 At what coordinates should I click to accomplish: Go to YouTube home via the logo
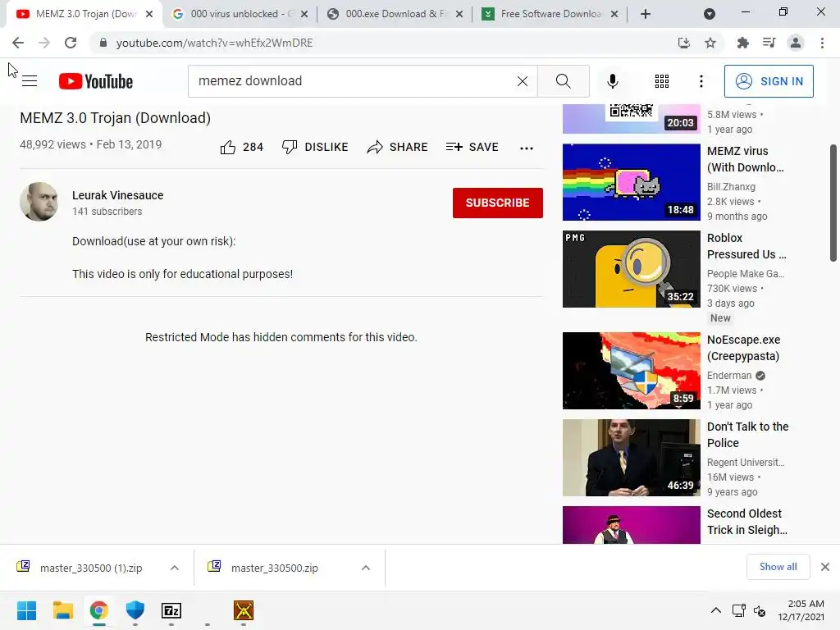96,81
